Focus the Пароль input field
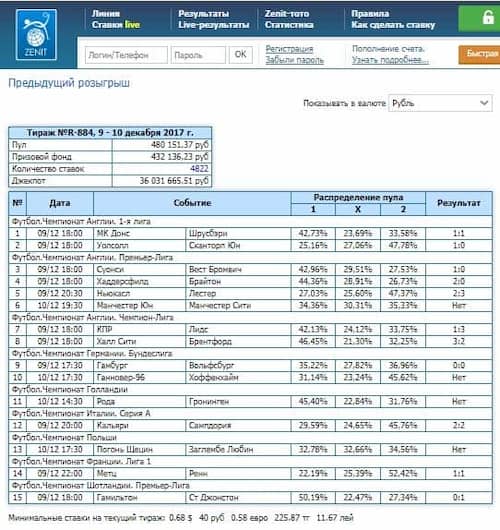Viewport: 500px width, 530px height. (198, 55)
